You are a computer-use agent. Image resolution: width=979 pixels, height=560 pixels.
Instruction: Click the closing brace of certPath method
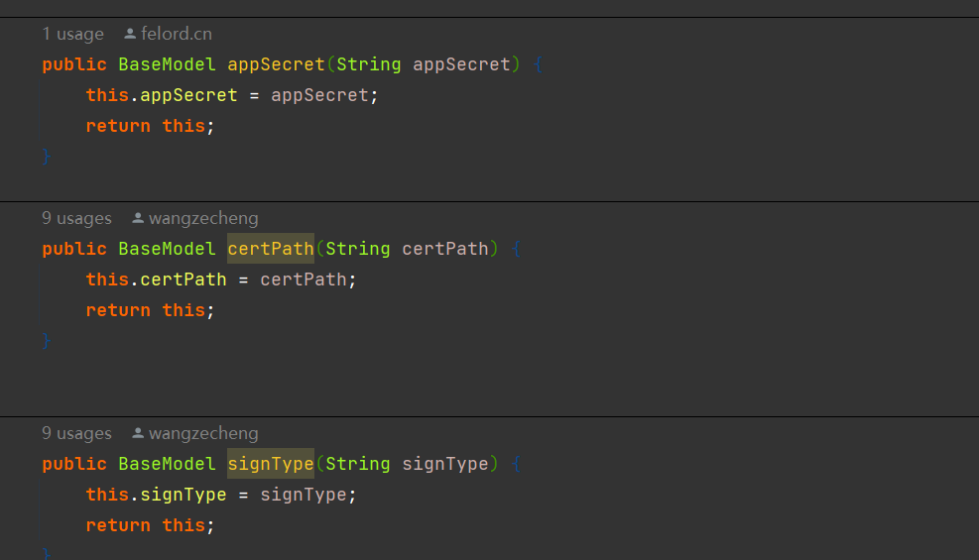click(46, 341)
